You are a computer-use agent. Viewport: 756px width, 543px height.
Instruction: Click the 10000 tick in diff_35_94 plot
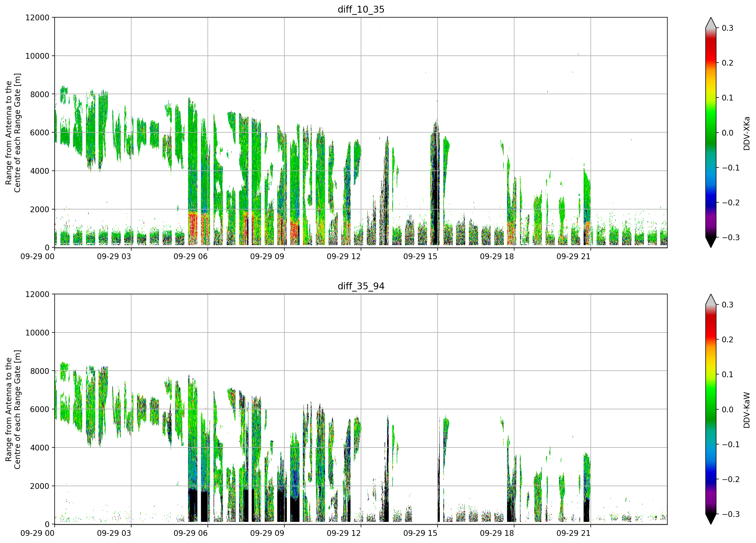tap(37, 333)
